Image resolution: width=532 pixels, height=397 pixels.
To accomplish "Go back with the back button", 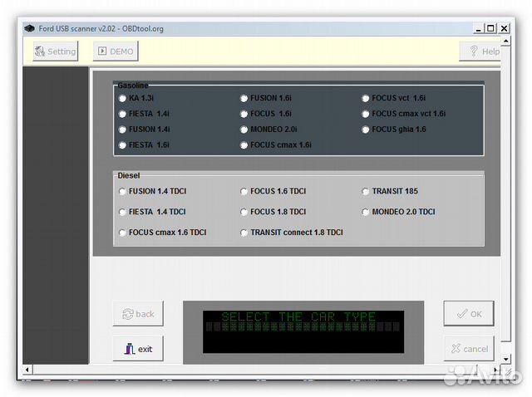I will tap(138, 314).
